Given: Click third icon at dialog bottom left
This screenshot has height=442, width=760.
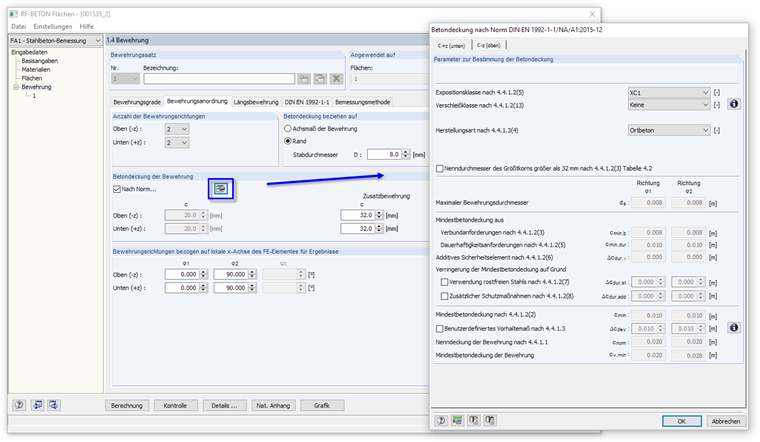Looking at the screenshot, I should click(474, 421).
